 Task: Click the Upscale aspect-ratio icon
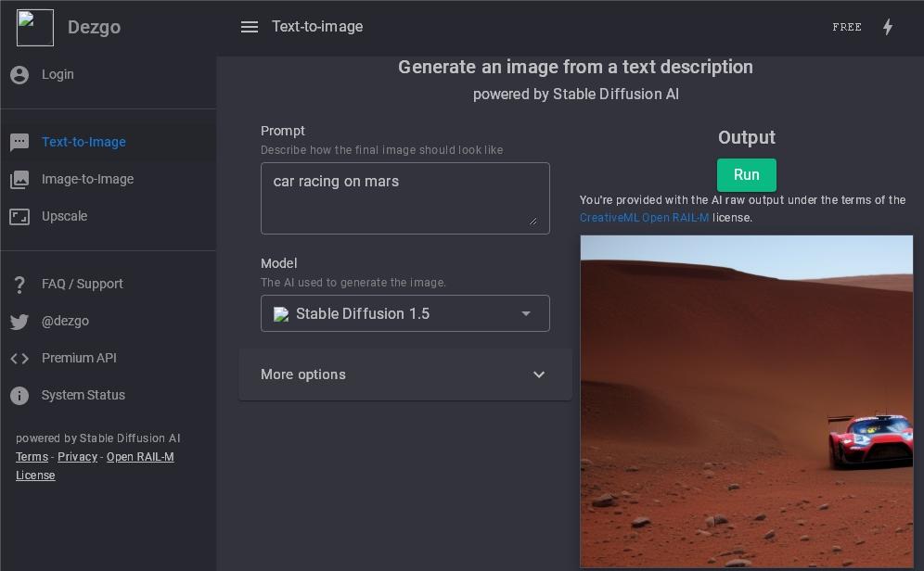pos(19,217)
